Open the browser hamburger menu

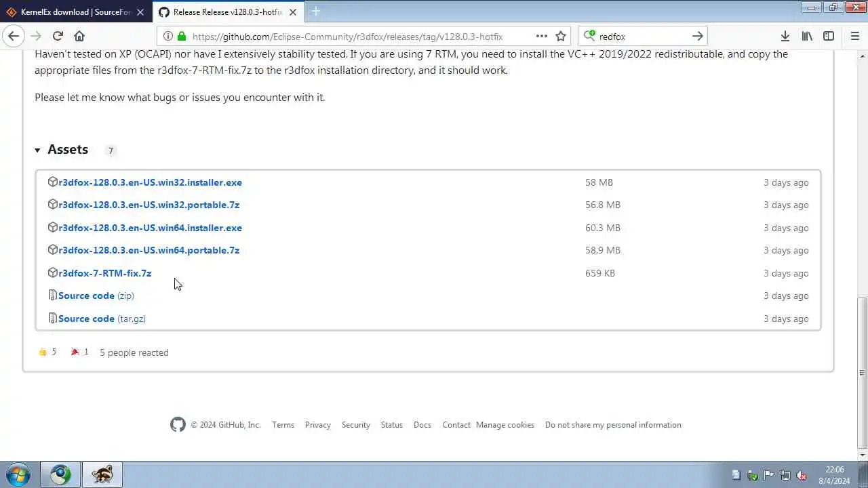(x=854, y=37)
